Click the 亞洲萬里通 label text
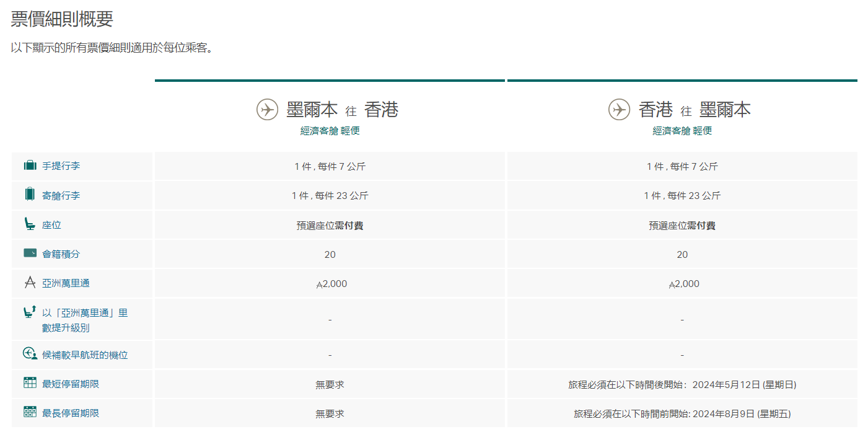This screenshot has height=437, width=868. pyautogui.click(x=66, y=283)
